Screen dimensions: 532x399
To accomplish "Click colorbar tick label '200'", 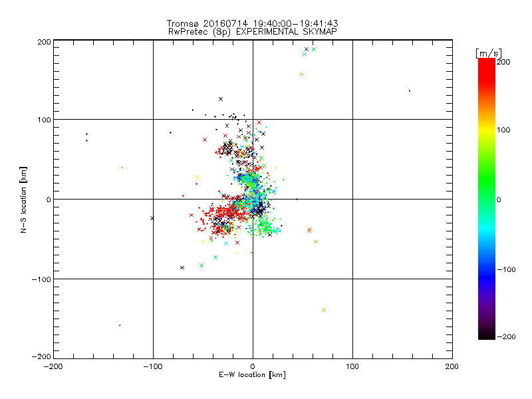I will pos(503,62).
